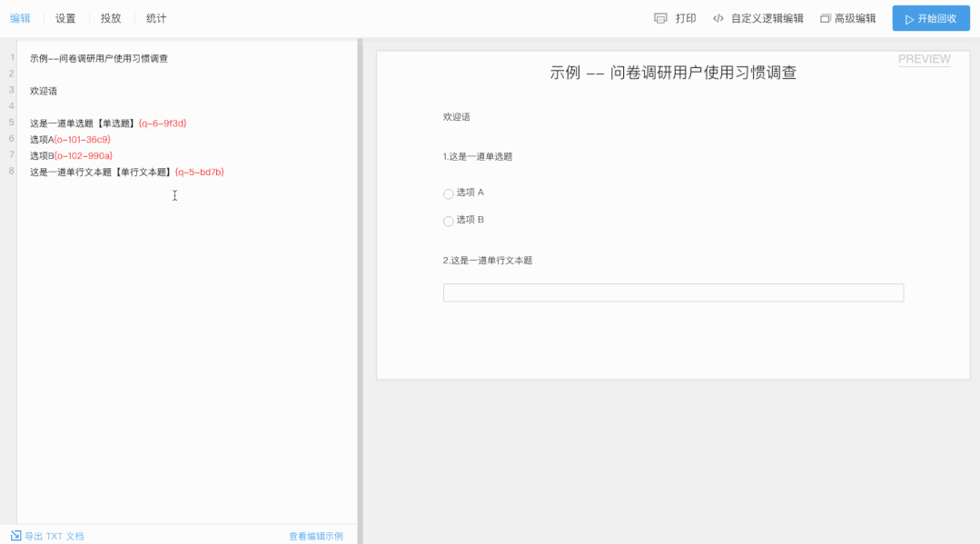The image size is (980, 544).
Task: Click preview question 1.这是一道单选题
Action: point(478,156)
